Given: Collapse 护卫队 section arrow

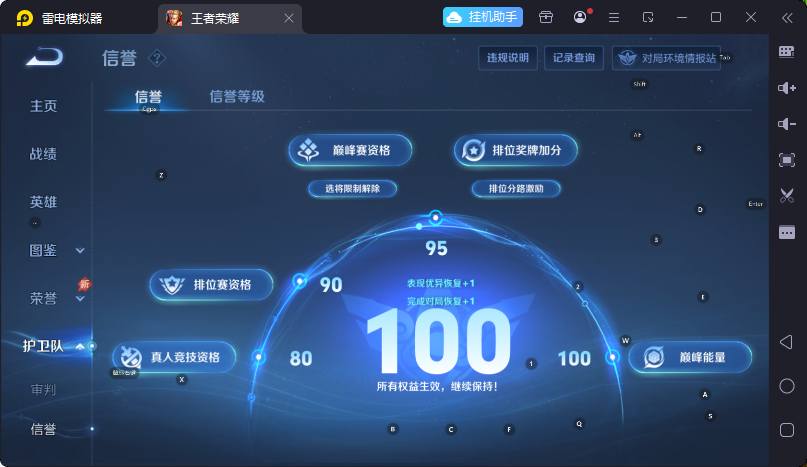Looking at the screenshot, I should tap(80, 347).
